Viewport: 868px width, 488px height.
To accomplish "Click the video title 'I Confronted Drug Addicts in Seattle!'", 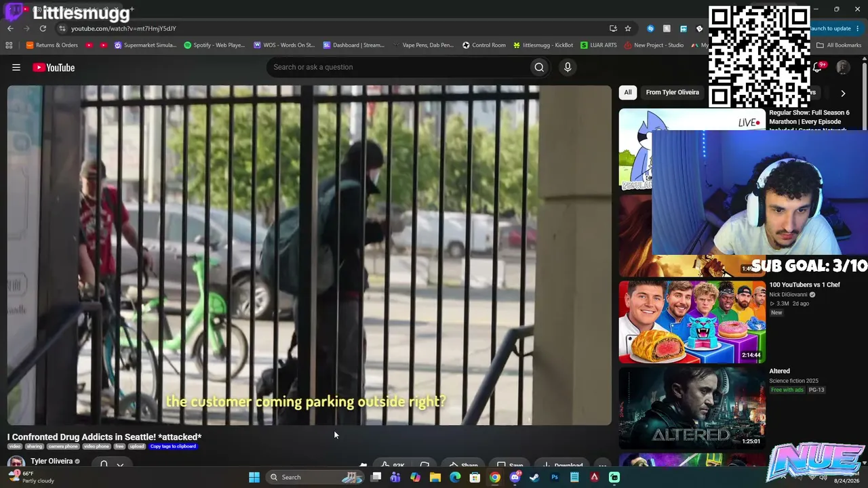I will pos(104,437).
